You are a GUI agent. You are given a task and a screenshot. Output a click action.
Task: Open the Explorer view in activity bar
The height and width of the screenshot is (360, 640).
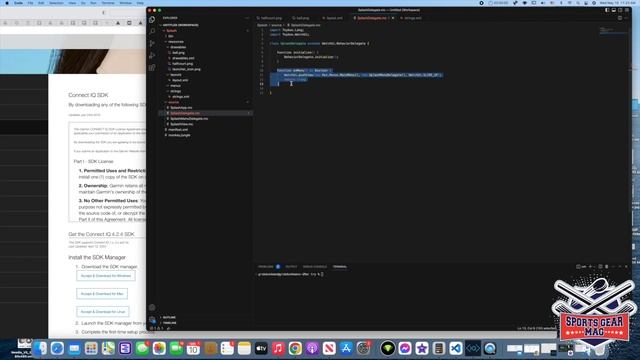[152, 19]
